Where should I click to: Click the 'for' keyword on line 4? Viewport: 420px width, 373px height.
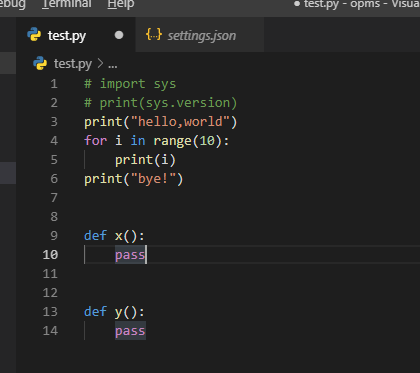96,141
